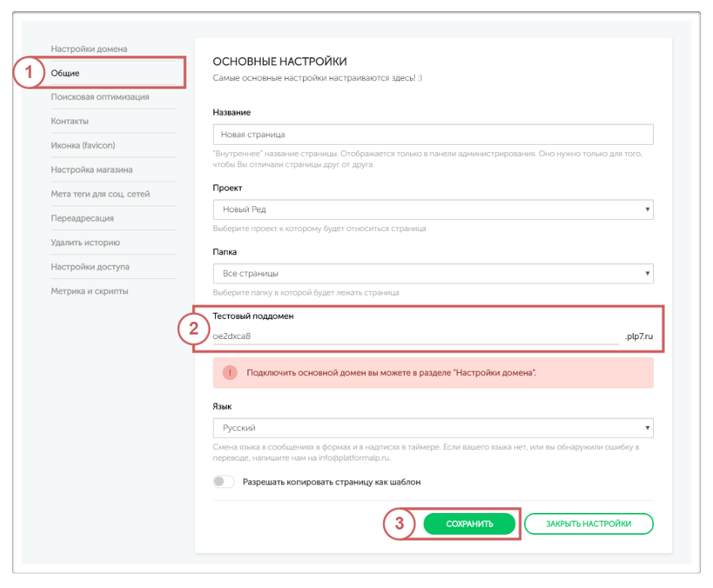Open the Контакты settings section
713x588 pixels.
(x=70, y=121)
